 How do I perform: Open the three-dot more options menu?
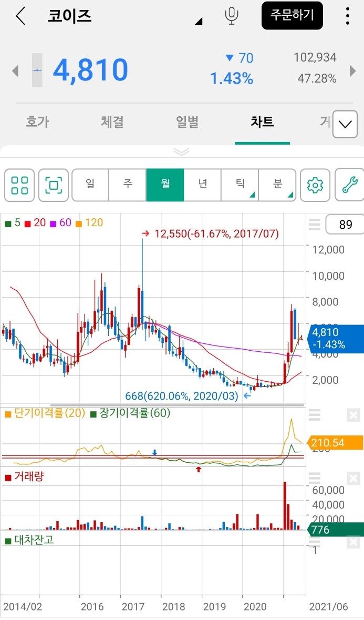click(x=347, y=16)
